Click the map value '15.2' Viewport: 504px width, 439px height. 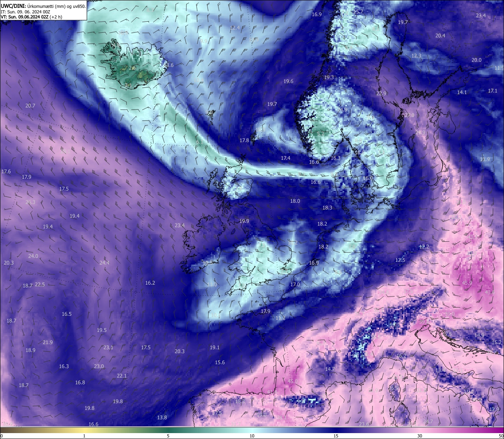point(497,342)
